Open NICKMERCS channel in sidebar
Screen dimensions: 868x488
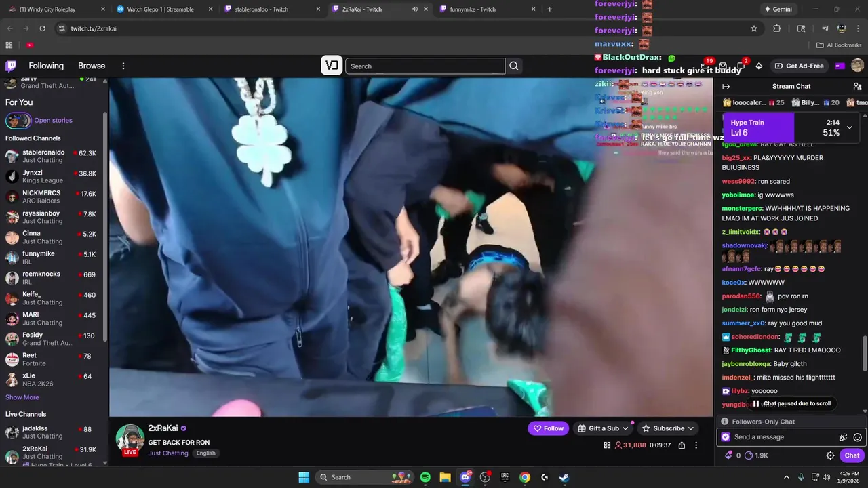pyautogui.click(x=53, y=197)
